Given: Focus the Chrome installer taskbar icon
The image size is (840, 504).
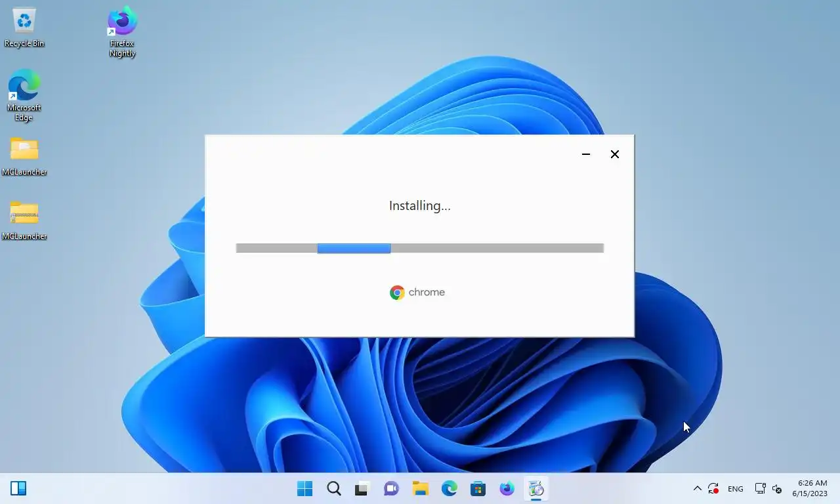Looking at the screenshot, I should [x=536, y=488].
